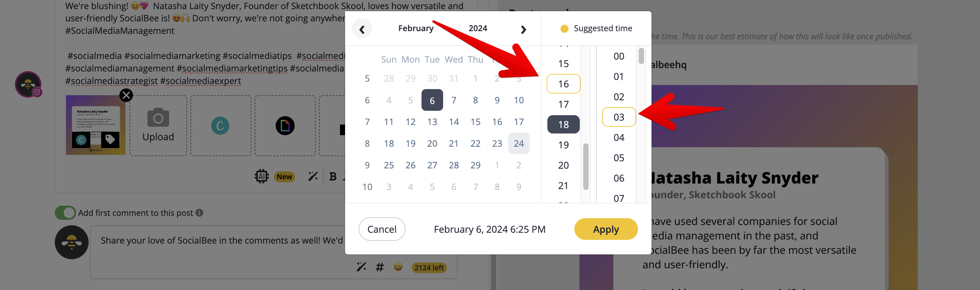980x290 pixels.
Task: Open the Upload camera option
Action: point(158,125)
